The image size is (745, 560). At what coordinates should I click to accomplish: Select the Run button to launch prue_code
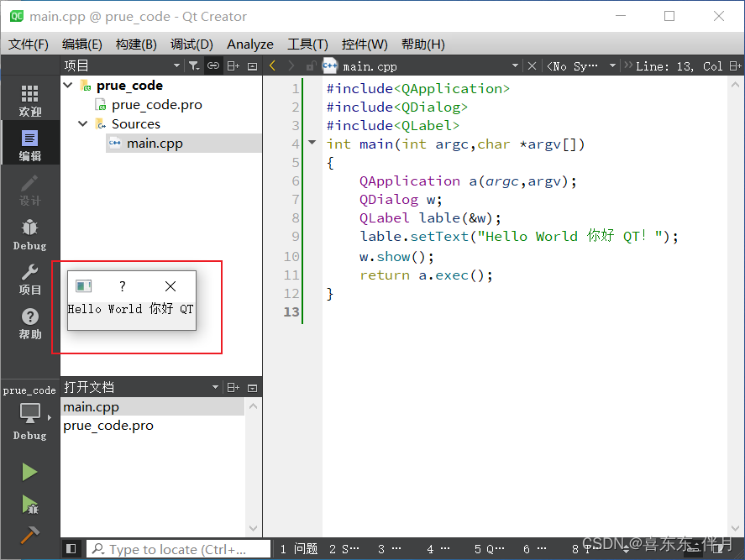pyautogui.click(x=29, y=471)
